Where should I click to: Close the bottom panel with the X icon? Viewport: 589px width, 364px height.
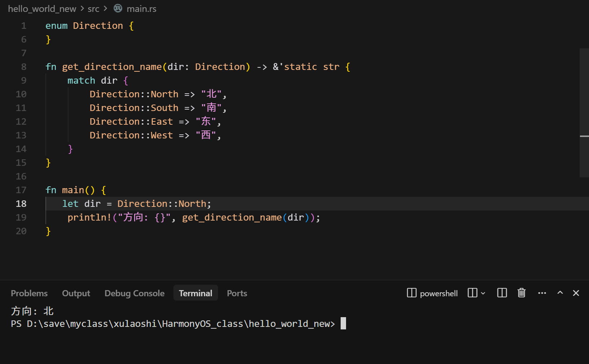(x=576, y=293)
